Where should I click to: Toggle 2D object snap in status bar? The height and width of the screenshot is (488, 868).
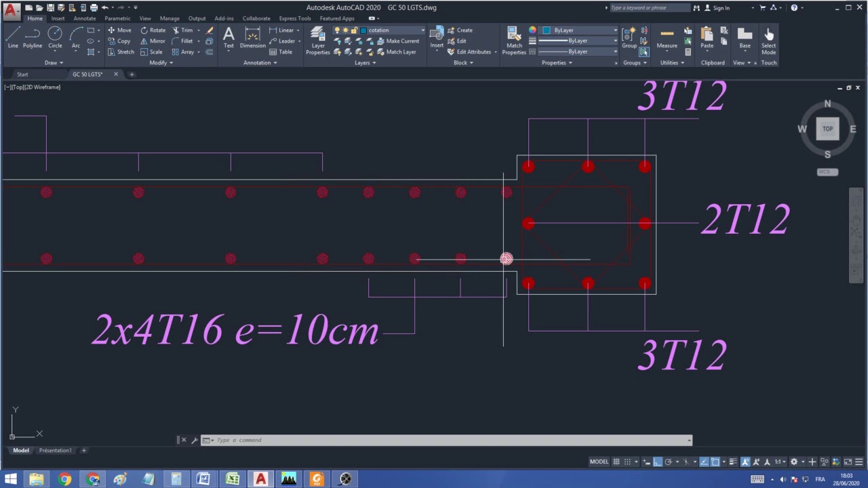pos(715,462)
